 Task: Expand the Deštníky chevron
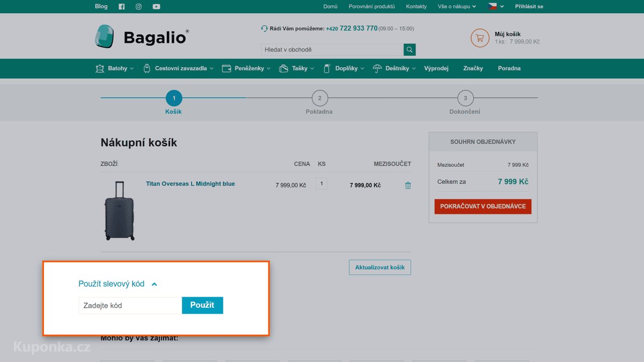pyautogui.click(x=414, y=69)
